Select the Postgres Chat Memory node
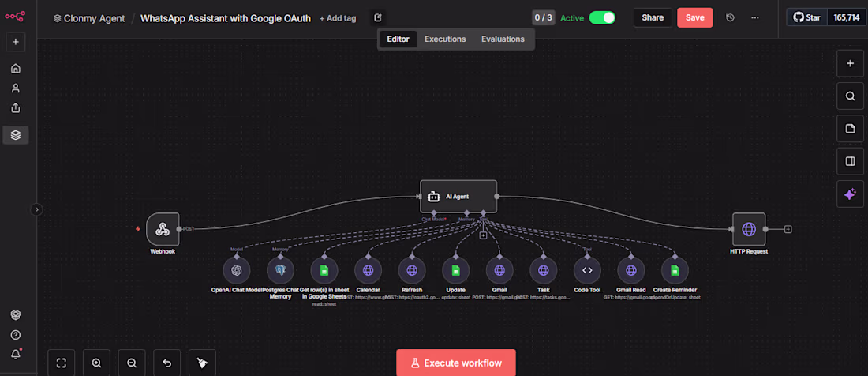 [x=280, y=270]
